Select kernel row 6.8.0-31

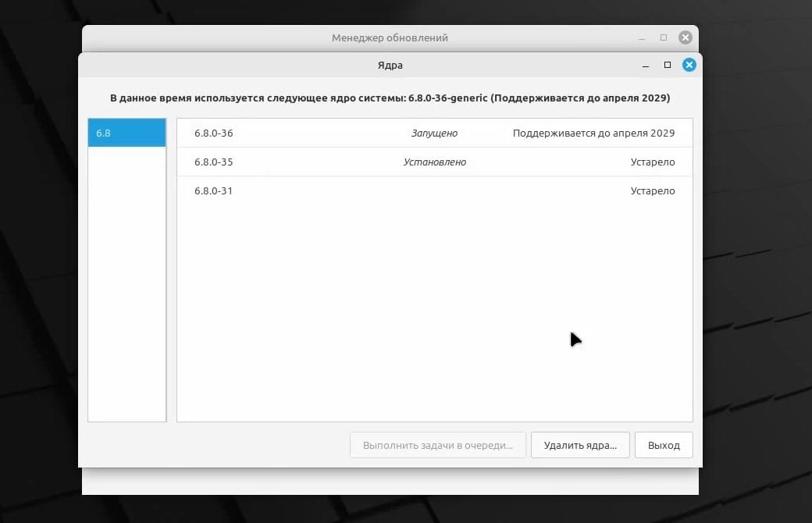coord(434,191)
